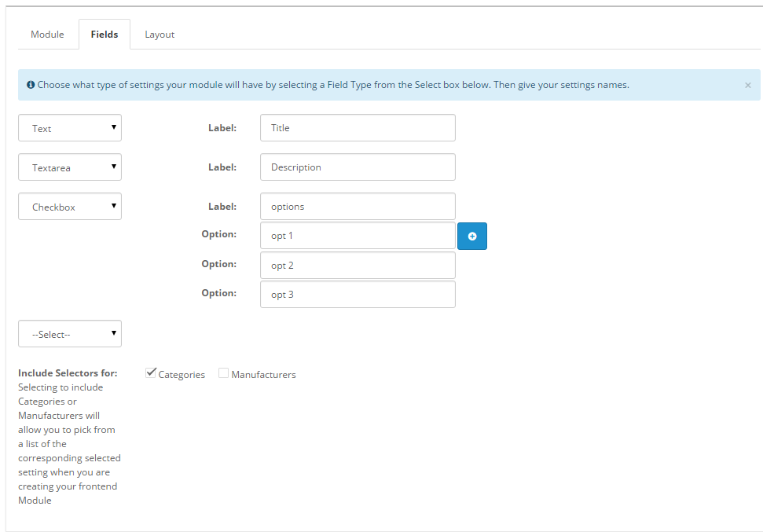Click the opt 1 option field
The image size is (763, 532).
[x=358, y=236]
